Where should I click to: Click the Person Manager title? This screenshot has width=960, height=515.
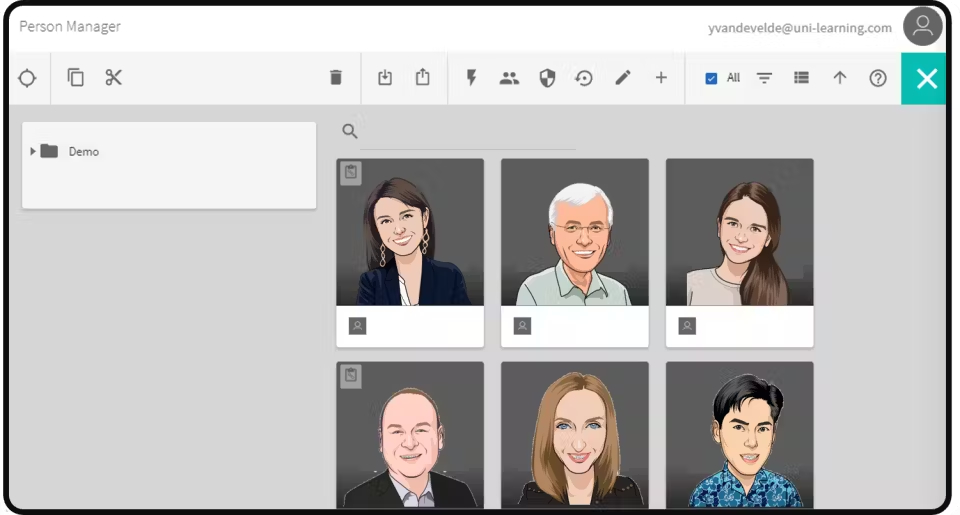coord(70,26)
